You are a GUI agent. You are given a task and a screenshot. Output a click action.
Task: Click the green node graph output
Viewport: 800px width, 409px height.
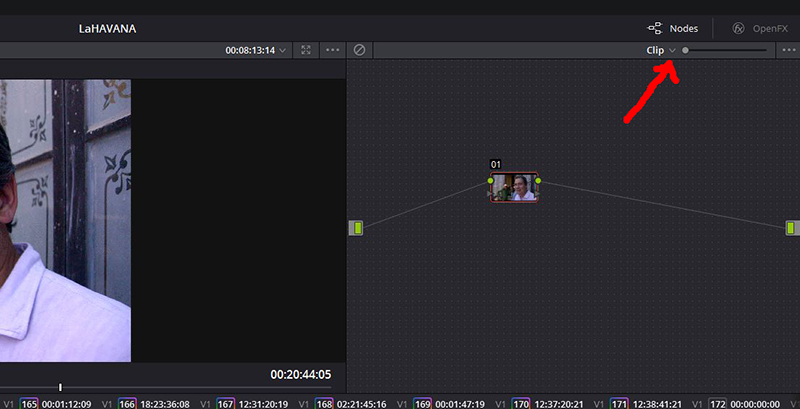point(792,227)
